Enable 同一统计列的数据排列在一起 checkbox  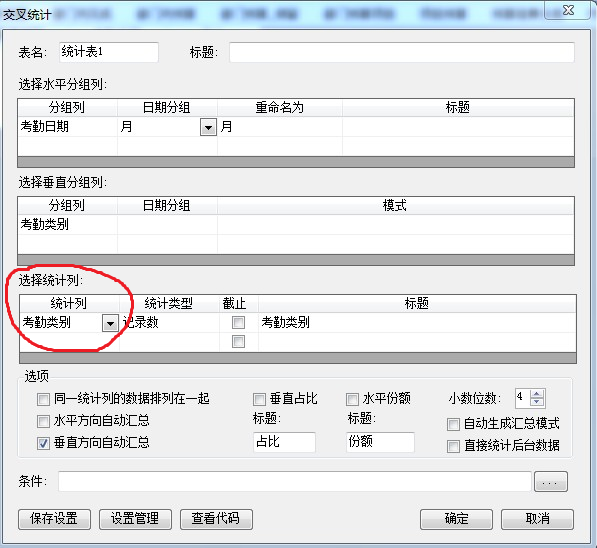pyautogui.click(x=43, y=399)
